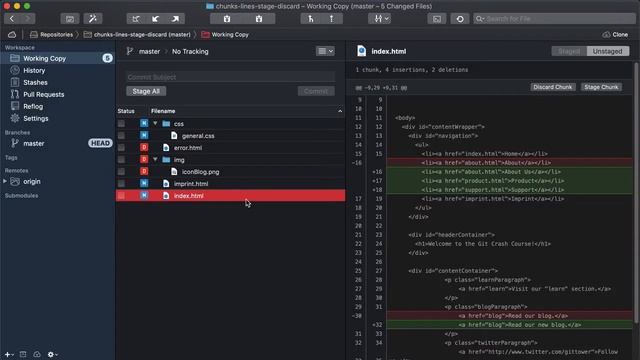Check the stage box for the css folder
Image resolution: width=640 pixels, height=360 pixels.
coord(121,123)
